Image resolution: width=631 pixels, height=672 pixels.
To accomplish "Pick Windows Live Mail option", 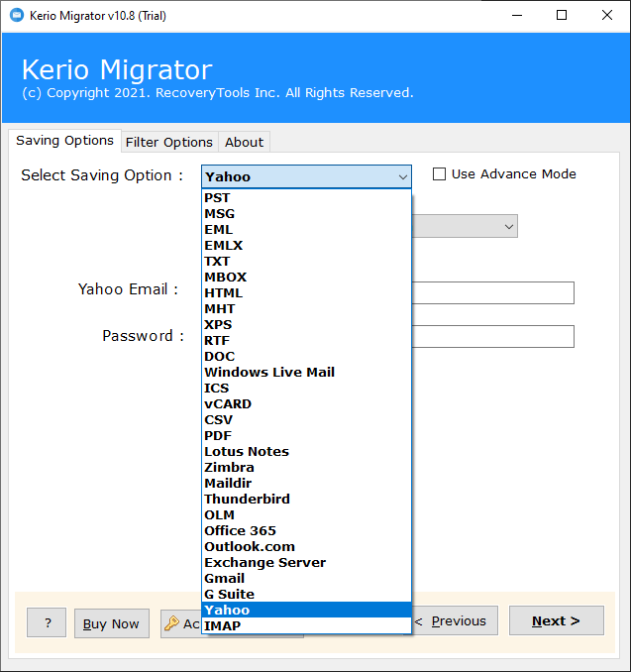I will coord(306,373).
